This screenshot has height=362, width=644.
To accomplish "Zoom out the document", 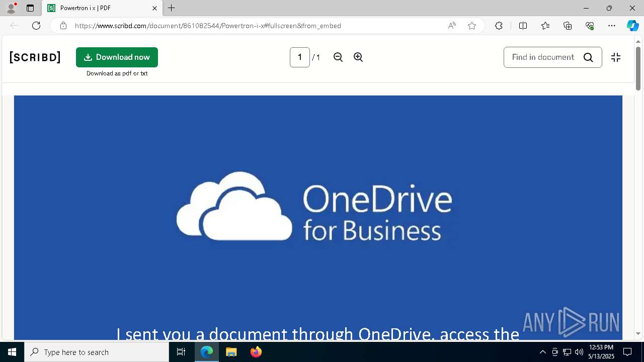I will (x=338, y=57).
